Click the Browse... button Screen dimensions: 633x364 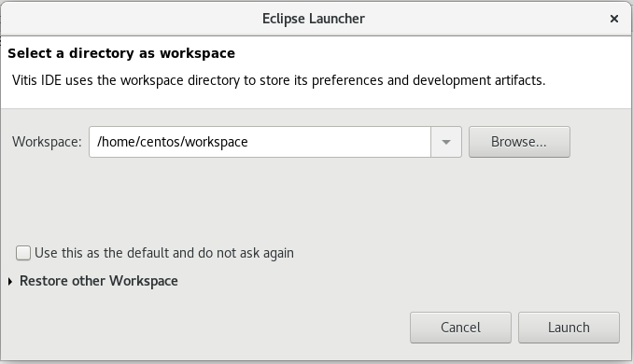tap(519, 142)
